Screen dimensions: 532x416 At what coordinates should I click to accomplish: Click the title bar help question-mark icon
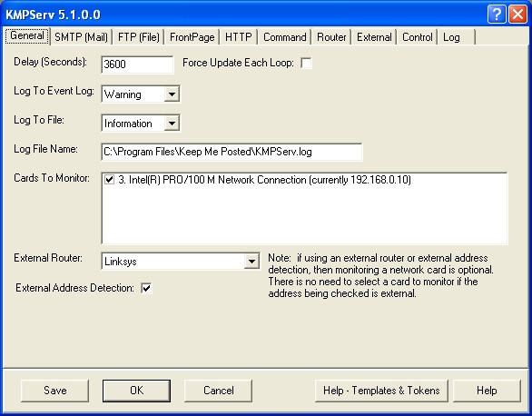click(497, 15)
